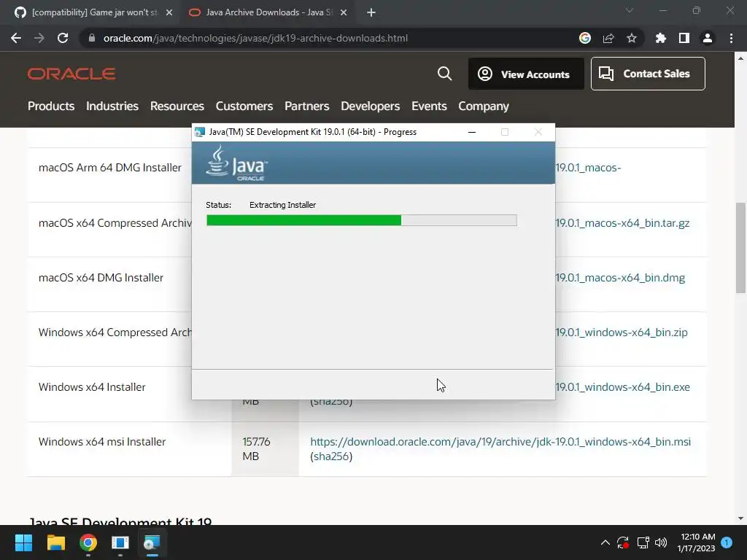Click the share page icon
The height and width of the screenshot is (560, 747).
(608, 38)
